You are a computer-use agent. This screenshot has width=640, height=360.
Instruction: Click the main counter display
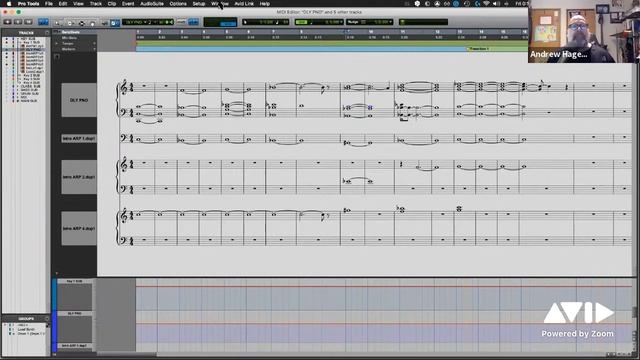(x=220, y=22)
